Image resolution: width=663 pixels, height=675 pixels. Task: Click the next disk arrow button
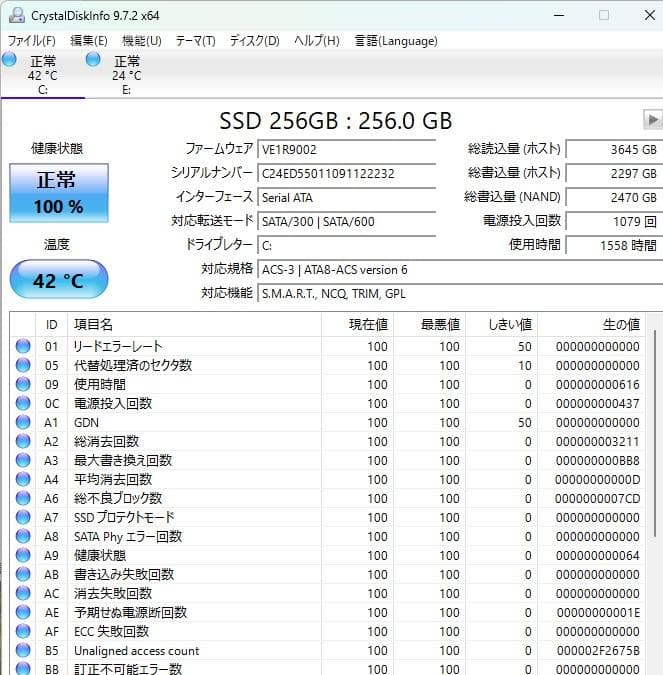[x=652, y=120]
